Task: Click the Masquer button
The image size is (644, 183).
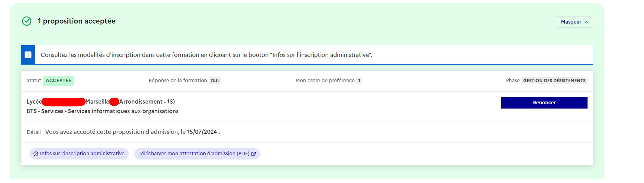Action: point(575,22)
